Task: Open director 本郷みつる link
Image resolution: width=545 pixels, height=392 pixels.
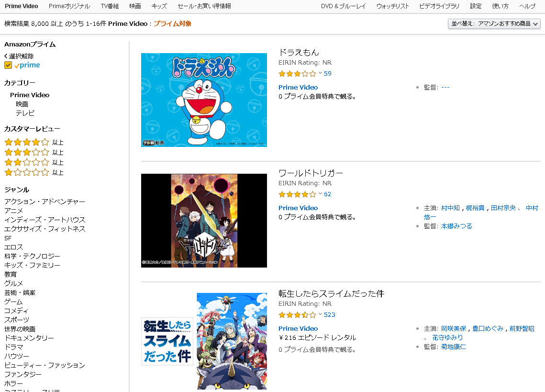Action: (456, 226)
